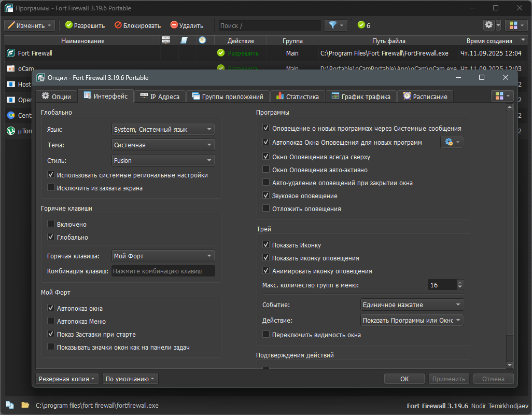This screenshot has width=532, height=415.
Task: Focus the Комбинация клавиш input field
Action: [163, 271]
